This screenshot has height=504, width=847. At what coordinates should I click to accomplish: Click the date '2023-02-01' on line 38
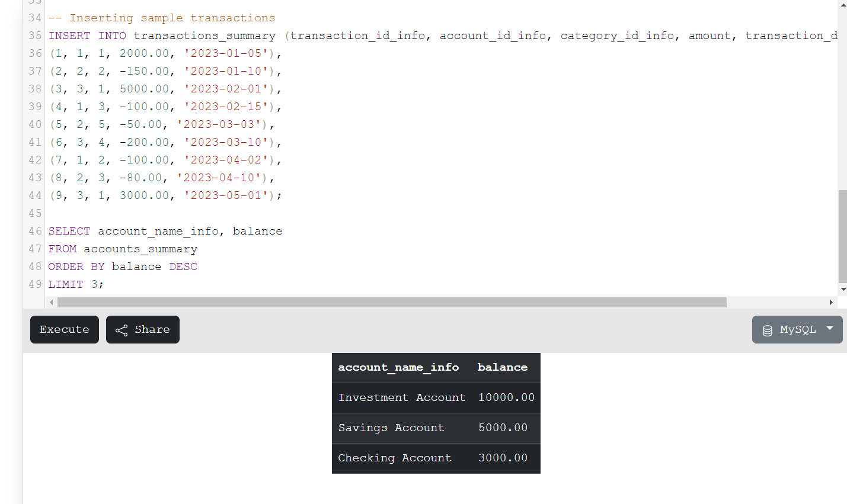click(x=226, y=89)
